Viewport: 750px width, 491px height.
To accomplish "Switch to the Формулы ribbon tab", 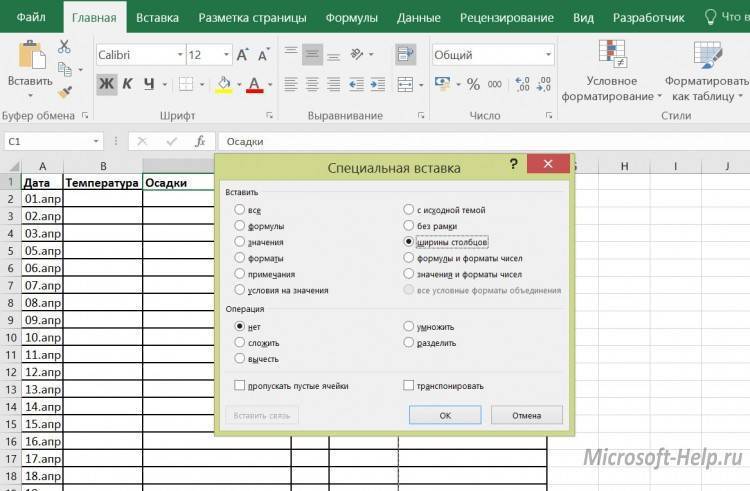I will (350, 17).
